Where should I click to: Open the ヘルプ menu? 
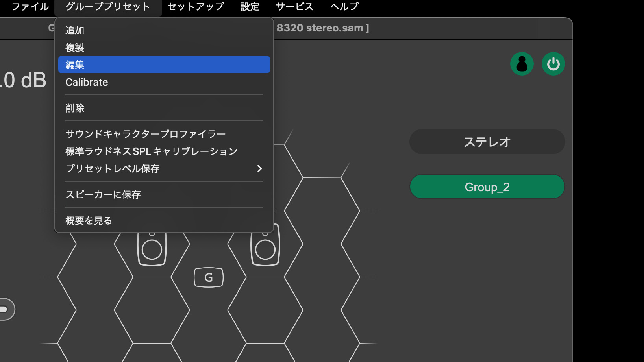tap(343, 6)
